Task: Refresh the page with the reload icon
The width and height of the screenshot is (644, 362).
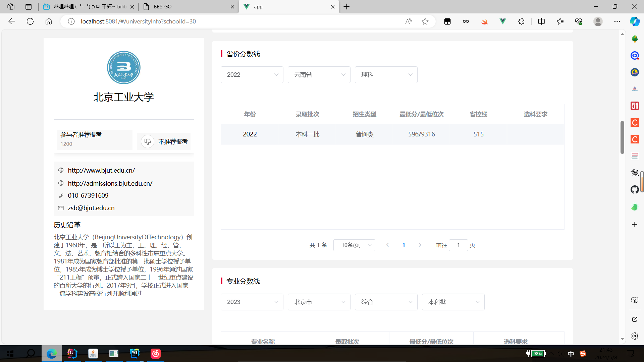Action: pyautogui.click(x=30, y=21)
